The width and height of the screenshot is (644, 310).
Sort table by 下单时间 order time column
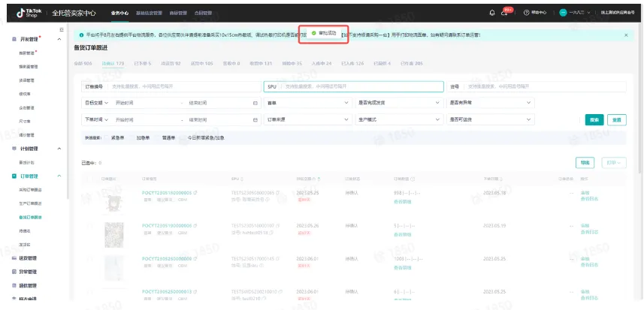pos(501,179)
